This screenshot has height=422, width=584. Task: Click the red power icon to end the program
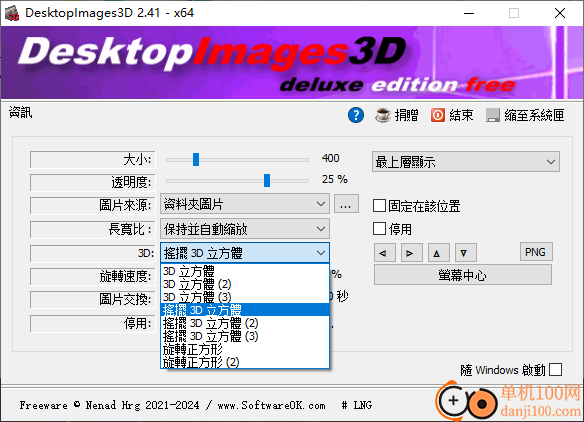(438, 115)
